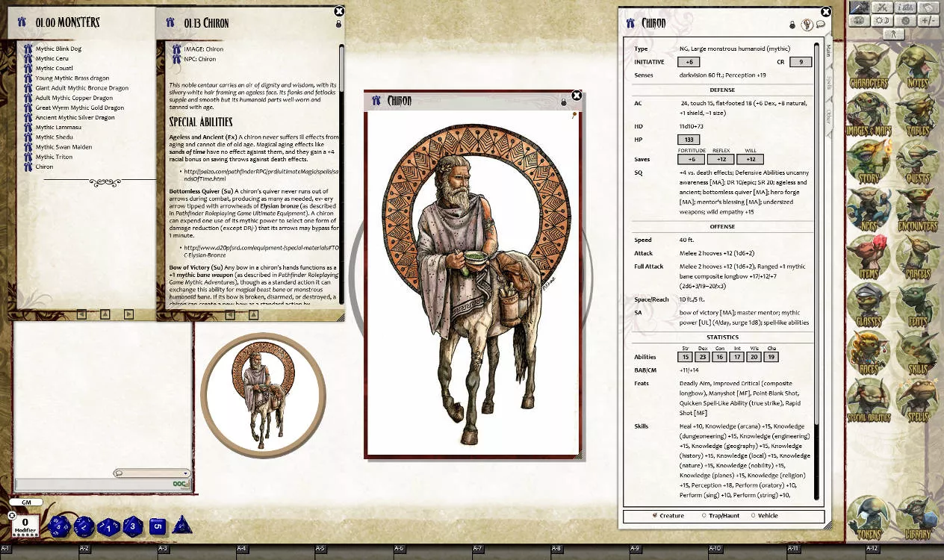The width and height of the screenshot is (944, 560).
Task: Follow the sandsOfTime.html URL link
Action: pyautogui.click(x=261, y=175)
